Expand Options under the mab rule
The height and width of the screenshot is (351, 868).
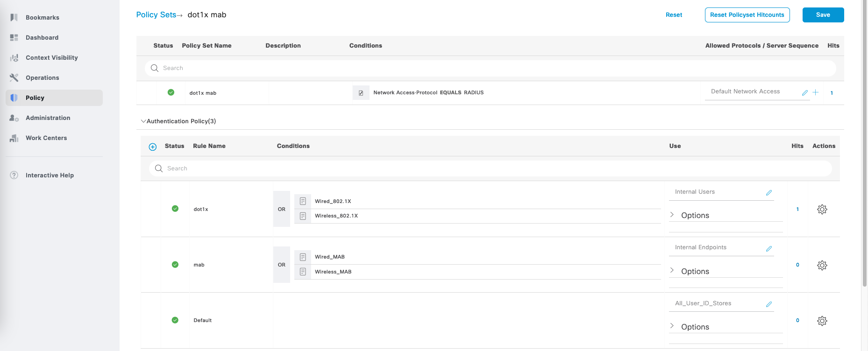(695, 271)
